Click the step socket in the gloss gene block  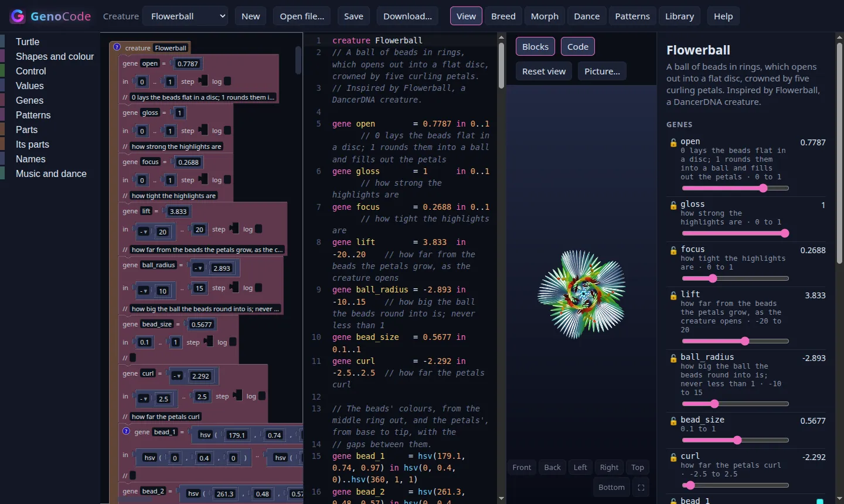pyautogui.click(x=203, y=130)
